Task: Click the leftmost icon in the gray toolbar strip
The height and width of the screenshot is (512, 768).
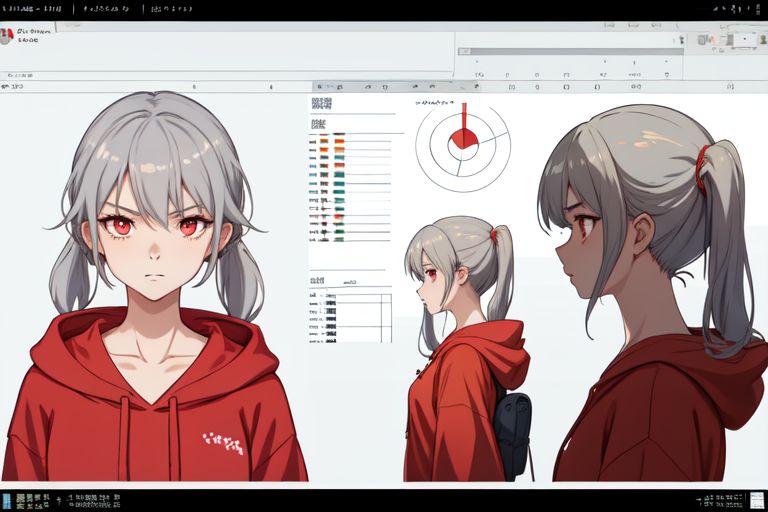Action: coord(4,87)
